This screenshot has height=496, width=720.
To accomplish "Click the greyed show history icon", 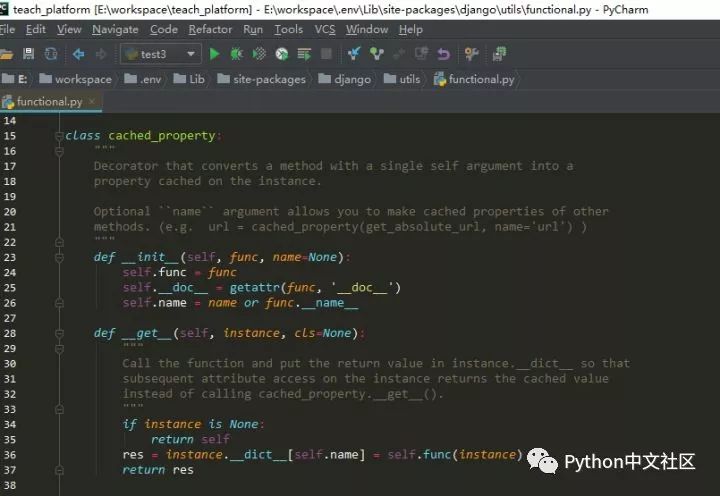I will (421, 54).
